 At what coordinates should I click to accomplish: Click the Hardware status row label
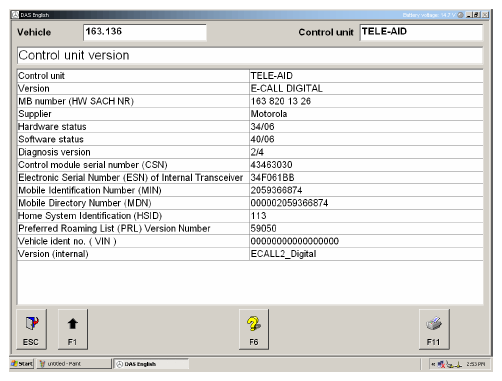click(52, 127)
